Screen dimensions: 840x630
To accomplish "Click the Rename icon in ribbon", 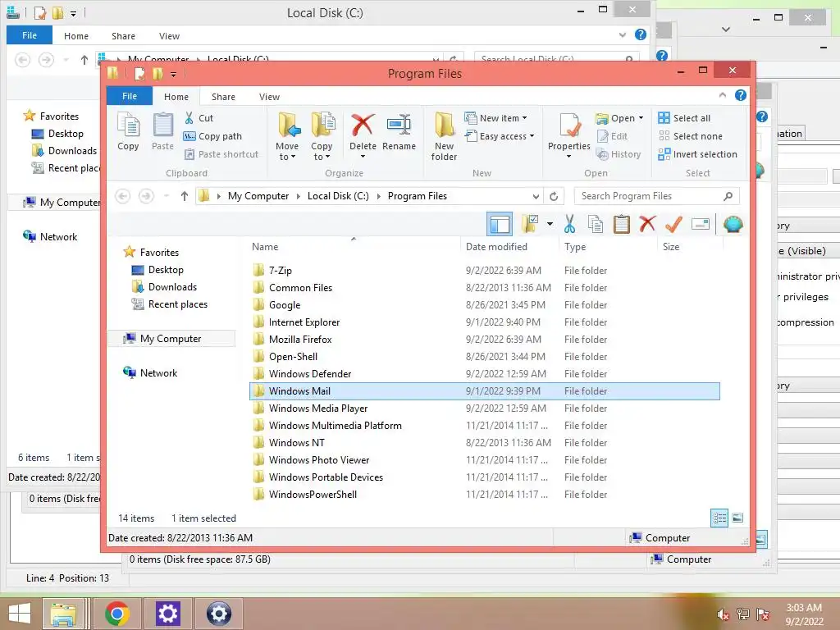I will coord(399,125).
